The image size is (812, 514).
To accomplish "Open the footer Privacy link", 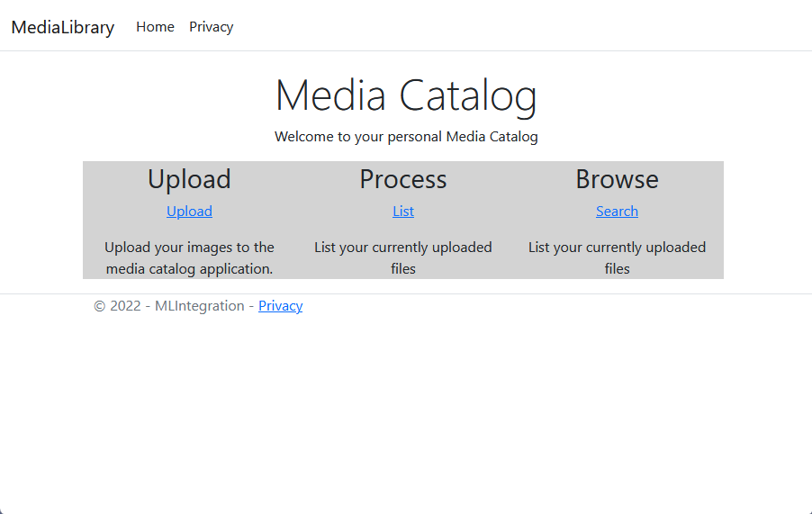I will tap(280, 306).
